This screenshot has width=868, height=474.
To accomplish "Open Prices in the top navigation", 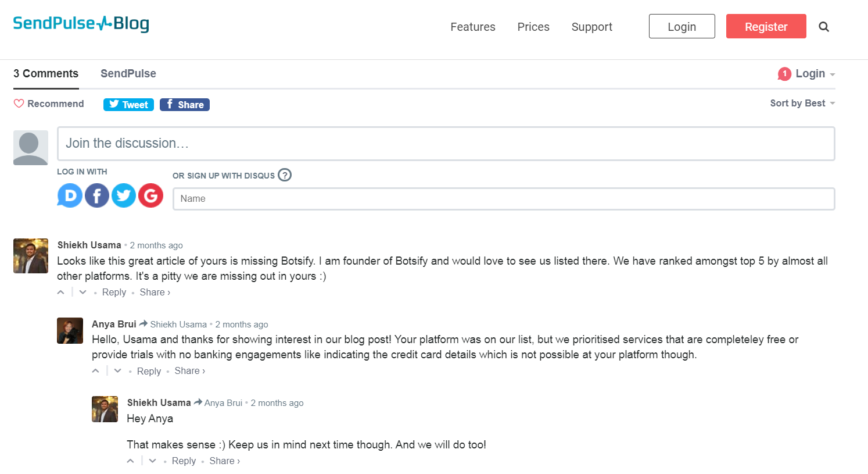I will click(533, 27).
